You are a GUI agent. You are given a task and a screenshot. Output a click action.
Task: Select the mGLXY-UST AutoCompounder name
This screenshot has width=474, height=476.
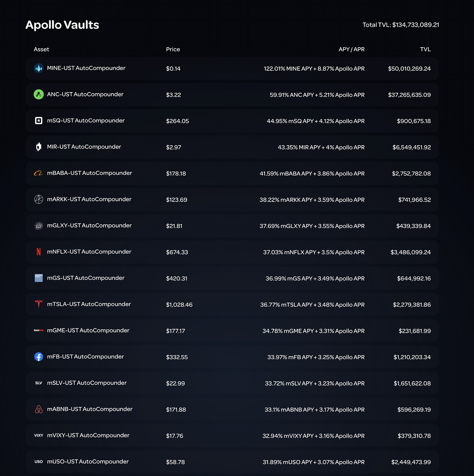pyautogui.click(x=89, y=226)
